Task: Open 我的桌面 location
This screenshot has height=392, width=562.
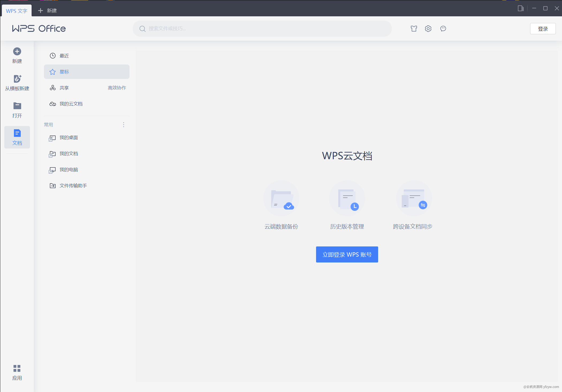Action: 87,138
